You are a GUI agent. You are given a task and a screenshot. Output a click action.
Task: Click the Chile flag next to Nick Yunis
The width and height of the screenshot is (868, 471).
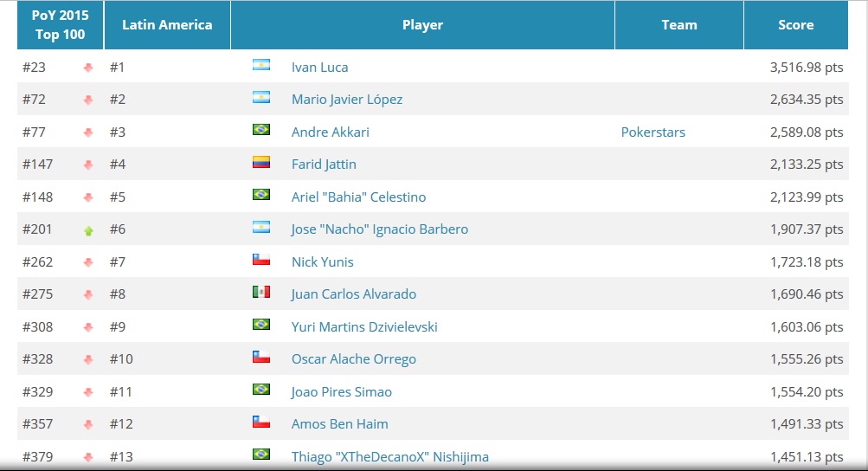(x=261, y=260)
